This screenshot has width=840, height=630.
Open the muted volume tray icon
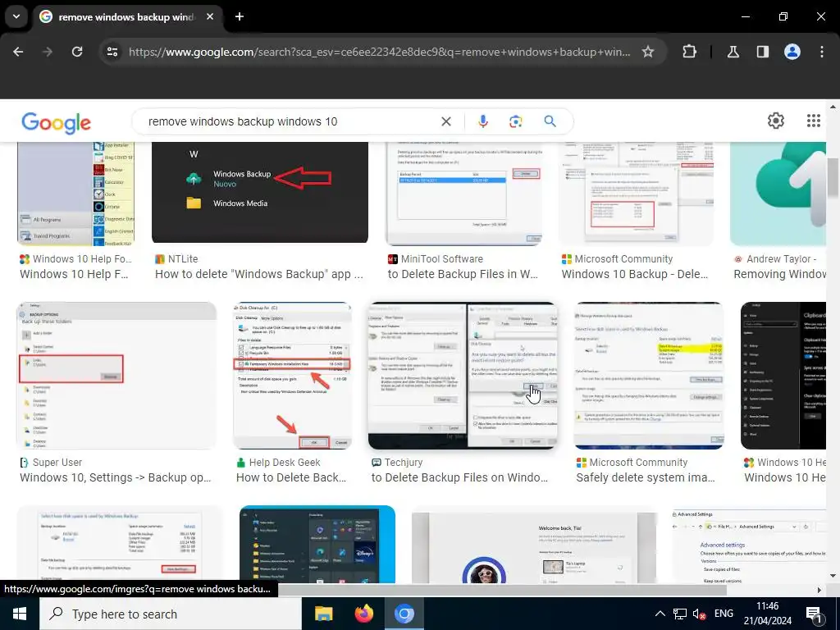pyautogui.click(x=699, y=614)
